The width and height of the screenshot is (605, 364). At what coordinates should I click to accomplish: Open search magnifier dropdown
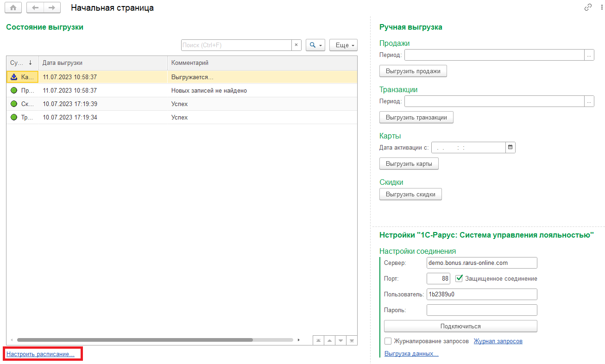[x=316, y=45]
